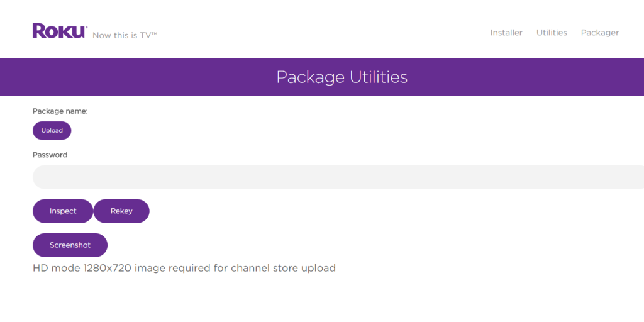The height and width of the screenshot is (322, 644).
Task: Click the '1280x720' text in the note
Action: pyautogui.click(x=108, y=268)
